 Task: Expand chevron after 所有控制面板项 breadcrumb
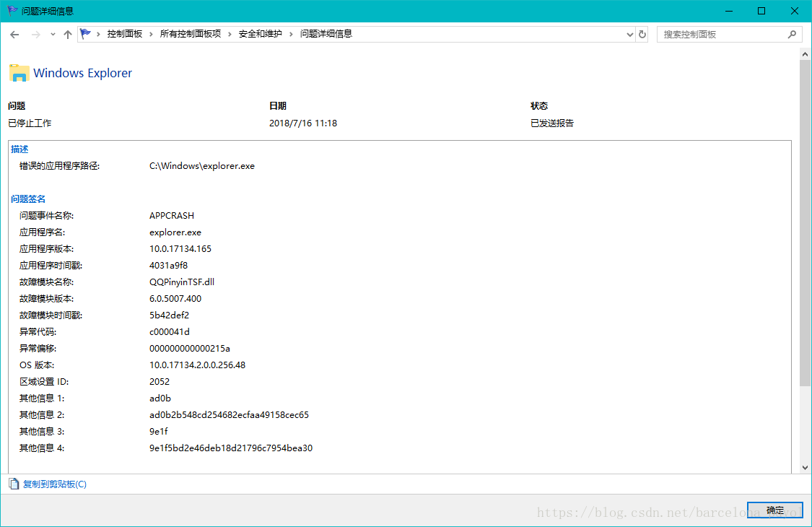click(x=230, y=34)
